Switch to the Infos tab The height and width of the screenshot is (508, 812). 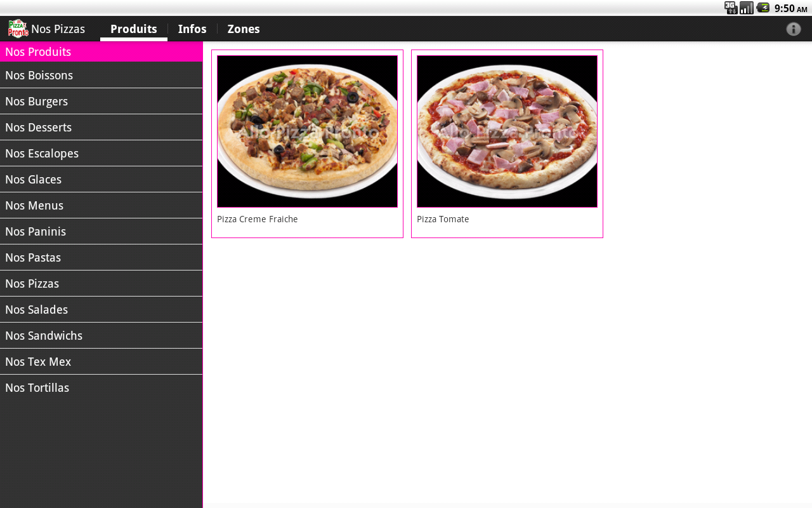click(192, 29)
